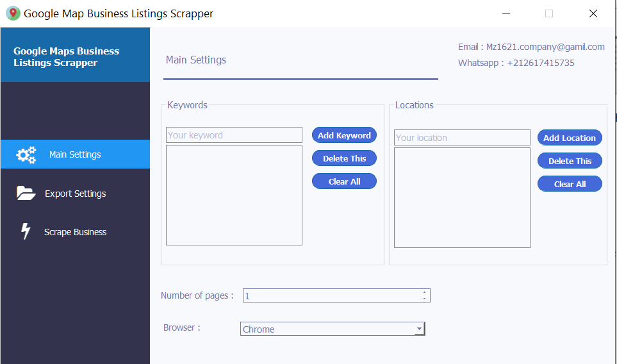
Task: Open the Main Settings sidebar tab
Action: click(75, 154)
